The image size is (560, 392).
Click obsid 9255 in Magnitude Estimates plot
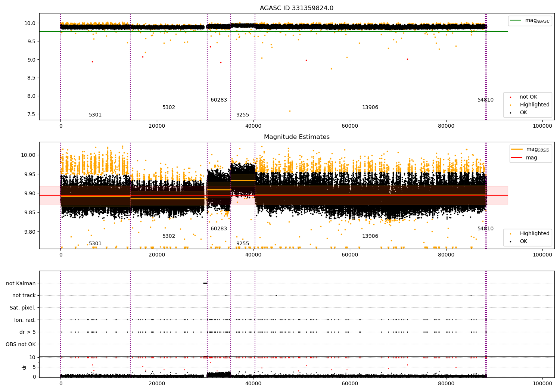click(243, 244)
